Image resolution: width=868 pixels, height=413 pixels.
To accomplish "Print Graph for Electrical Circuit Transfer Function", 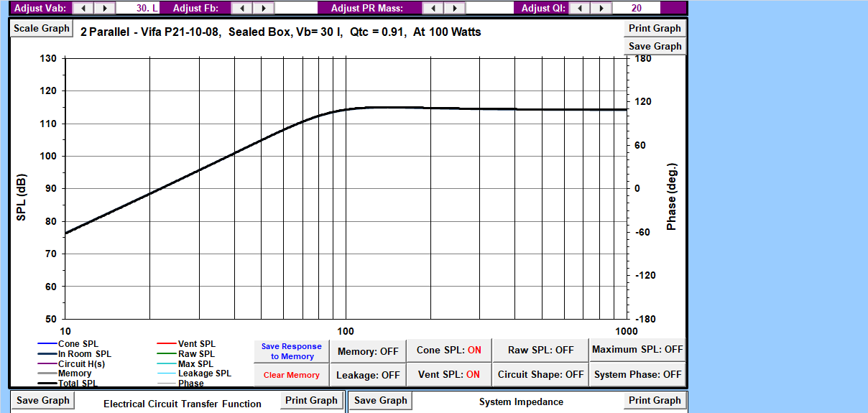I will click(x=311, y=400).
